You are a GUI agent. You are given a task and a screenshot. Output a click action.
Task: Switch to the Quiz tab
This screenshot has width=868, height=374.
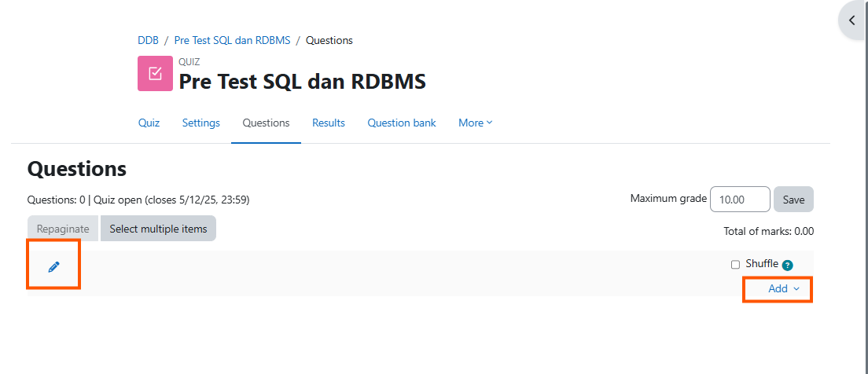[x=149, y=123]
